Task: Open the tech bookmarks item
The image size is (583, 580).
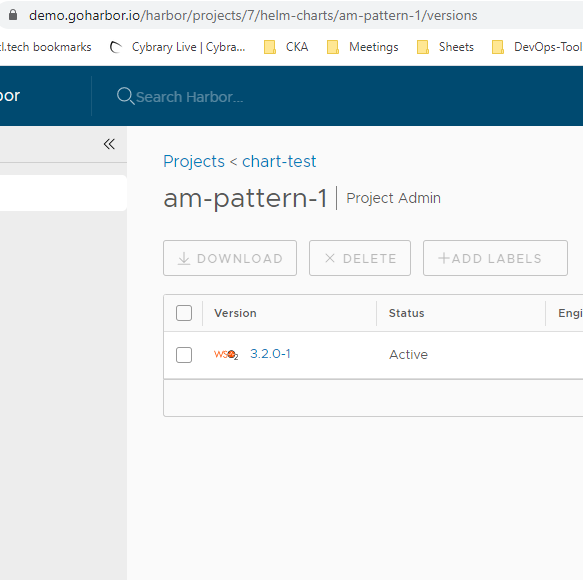Action: pyautogui.click(x=46, y=47)
